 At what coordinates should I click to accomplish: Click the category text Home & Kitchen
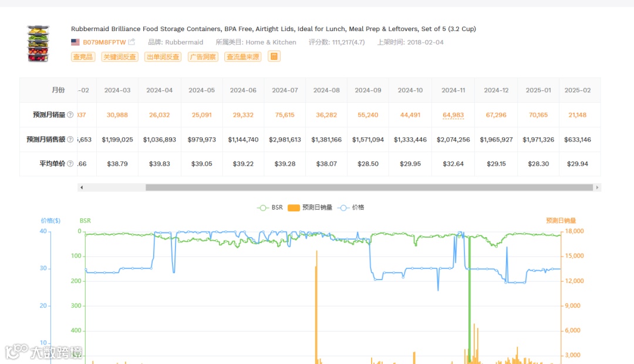tap(271, 42)
